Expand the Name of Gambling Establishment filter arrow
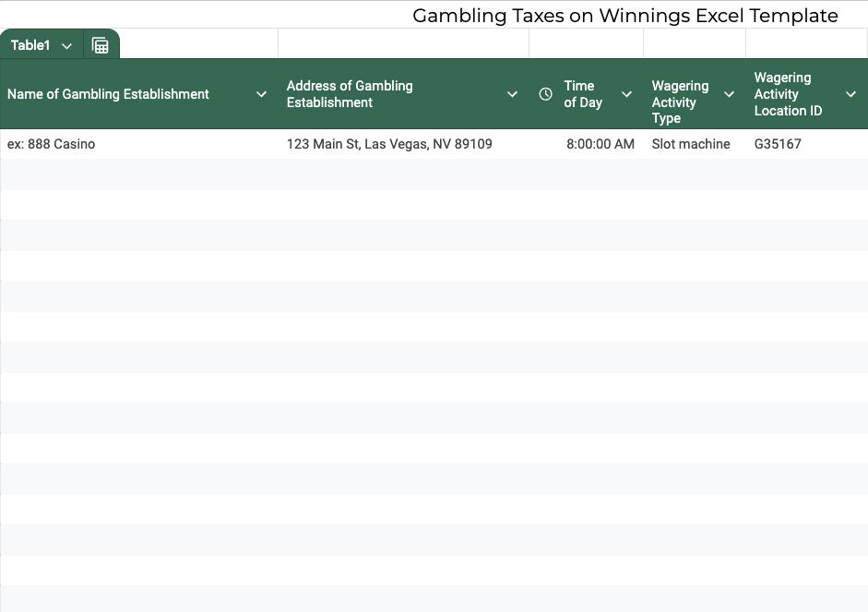 point(261,94)
